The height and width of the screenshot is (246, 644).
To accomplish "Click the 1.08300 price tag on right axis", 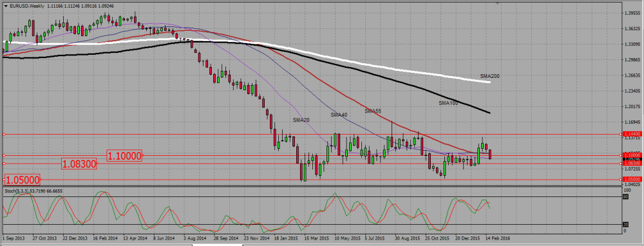I will click(x=632, y=164).
